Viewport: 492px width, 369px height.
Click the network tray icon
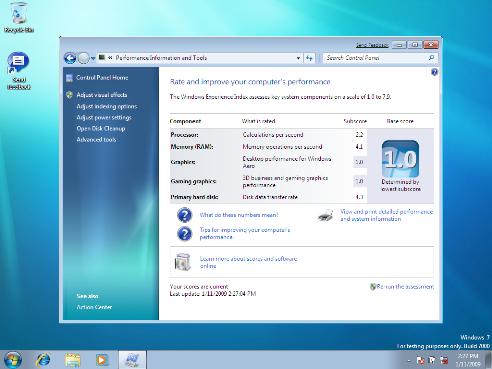click(x=432, y=360)
